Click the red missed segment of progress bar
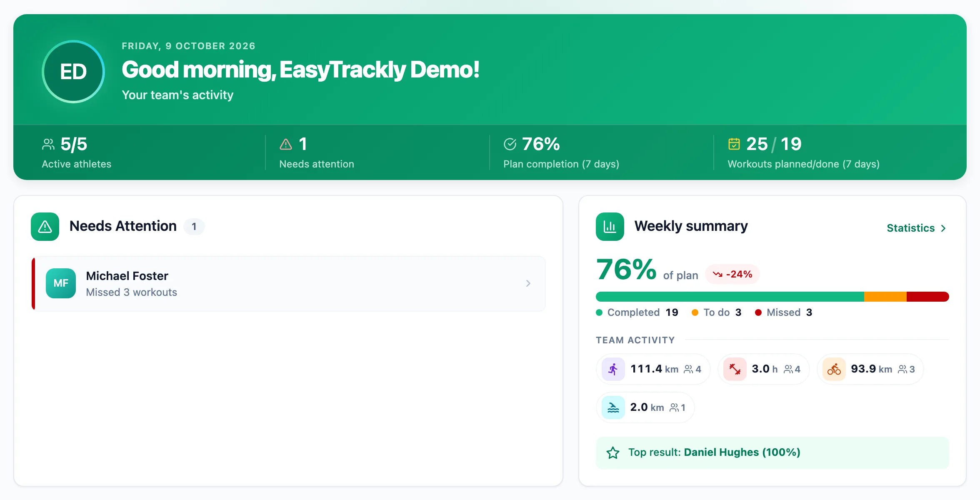Image resolution: width=980 pixels, height=500 pixels. [x=928, y=297]
